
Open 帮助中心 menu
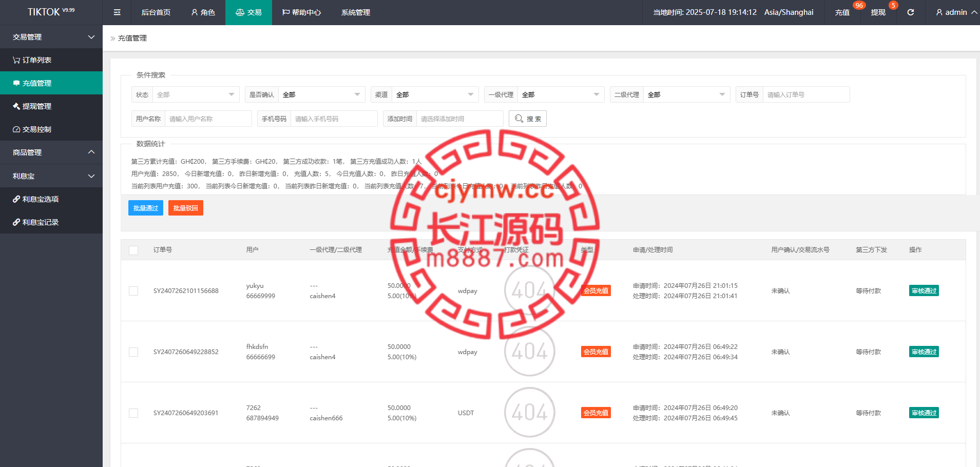[301, 12]
